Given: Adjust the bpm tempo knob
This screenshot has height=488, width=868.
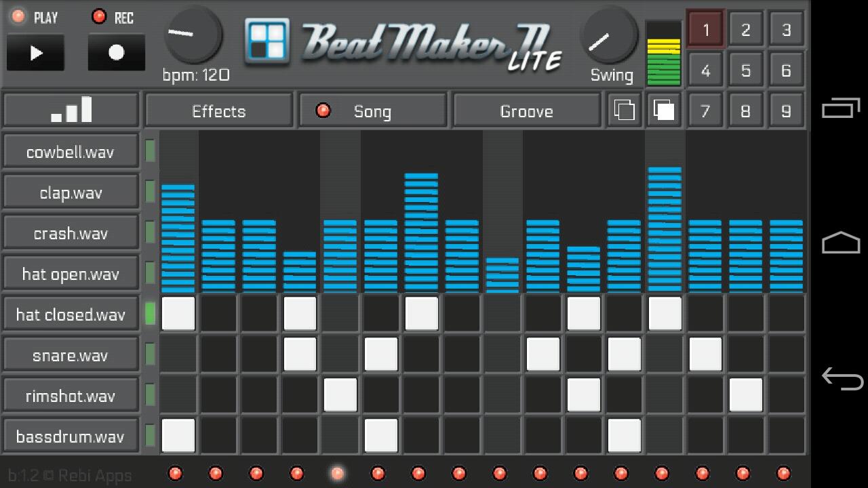Looking at the screenshot, I should [193, 35].
